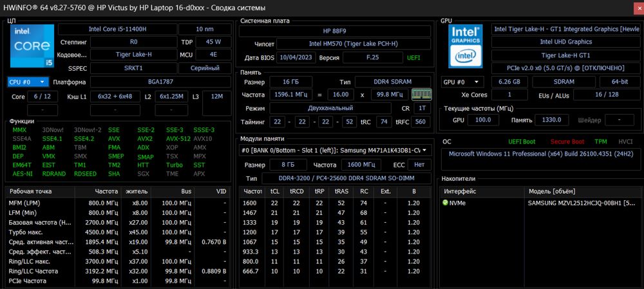Click the PCIe v2.0 x0 field
This screenshot has height=289, width=644.
565,68
